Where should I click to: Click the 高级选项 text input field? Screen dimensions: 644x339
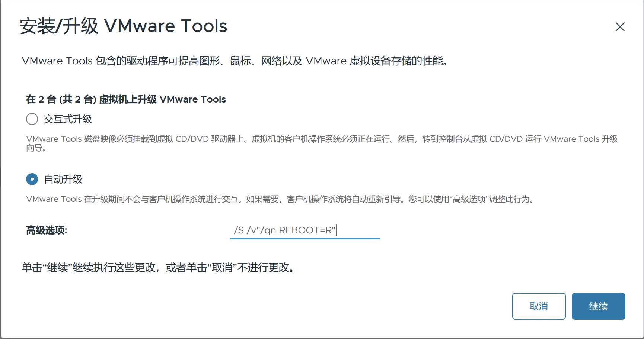point(305,230)
